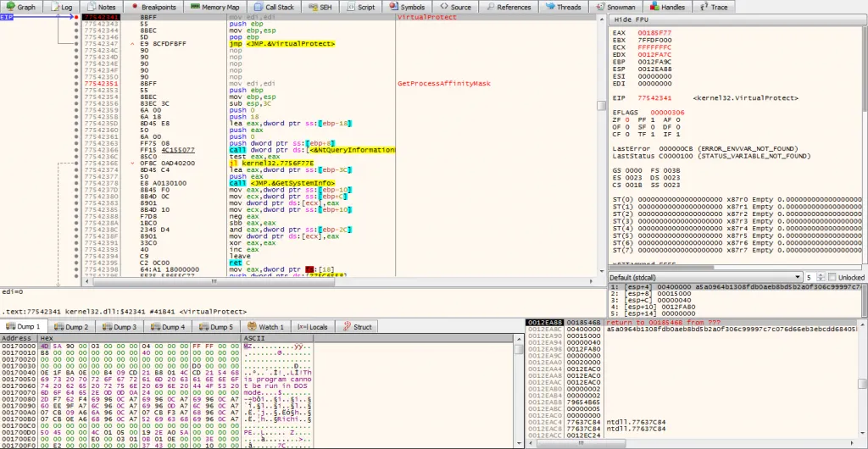Image resolution: width=868 pixels, height=449 pixels.
Task: Open the Threads panel icon
Action: click(x=548, y=7)
